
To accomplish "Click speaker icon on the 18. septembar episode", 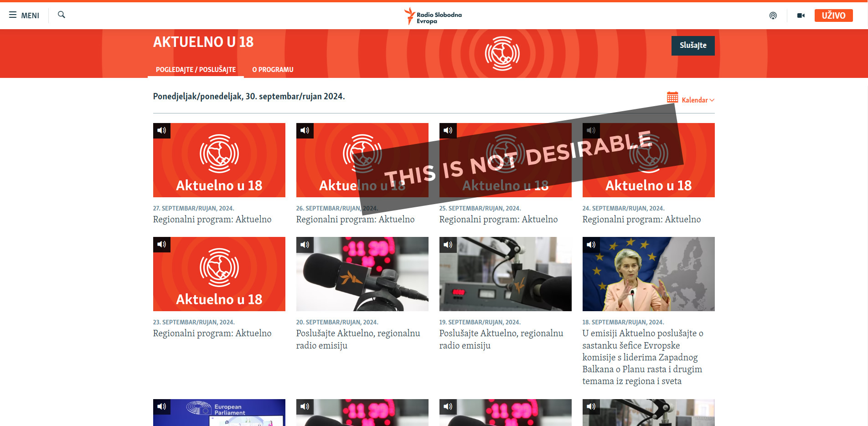I will [591, 245].
